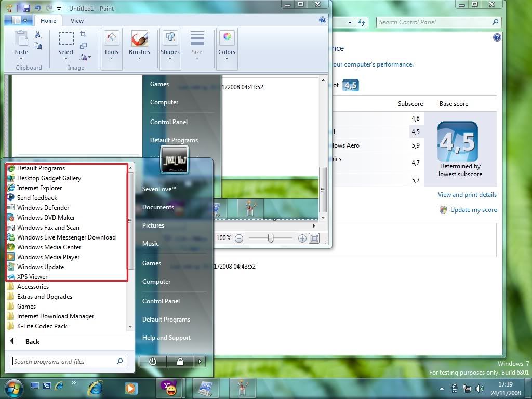The image size is (532, 399).
Task: Click the Paint help question mark icon
Action: (x=323, y=20)
